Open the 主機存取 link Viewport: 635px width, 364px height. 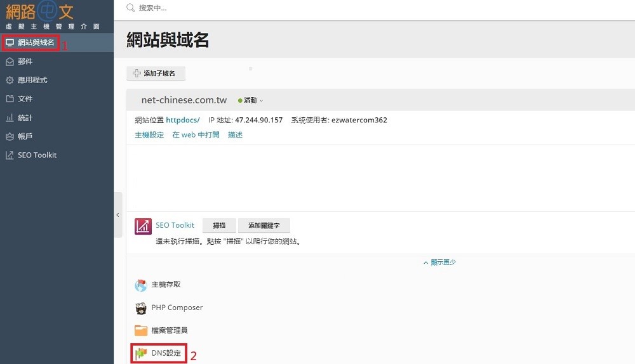pos(166,284)
